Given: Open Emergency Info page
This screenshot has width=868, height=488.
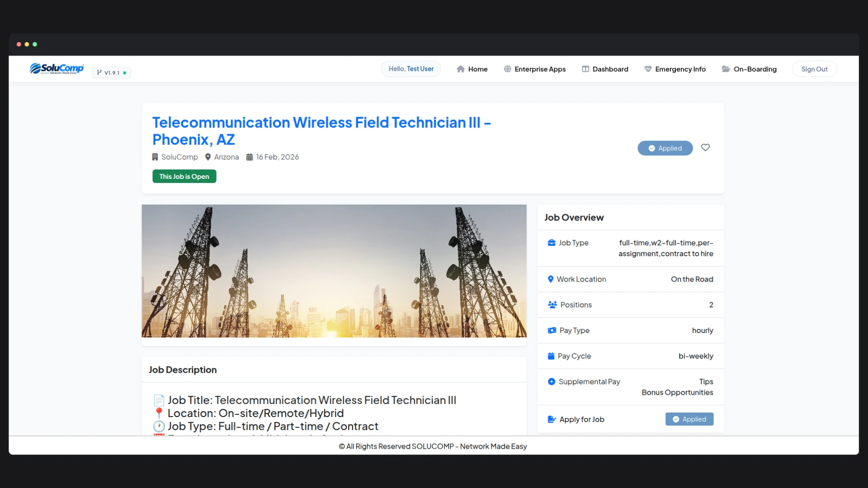Looking at the screenshot, I should point(675,69).
